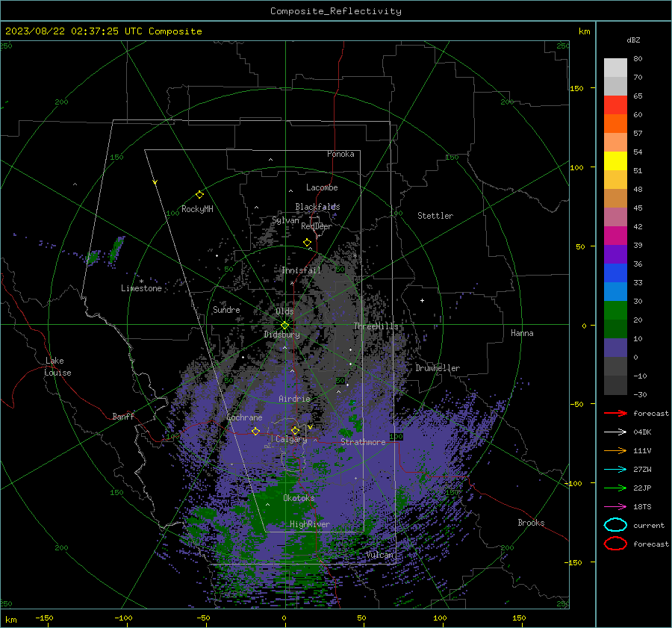The image size is (672, 628).
Task: Click the cyan current ellipse icon
Action: (x=615, y=525)
